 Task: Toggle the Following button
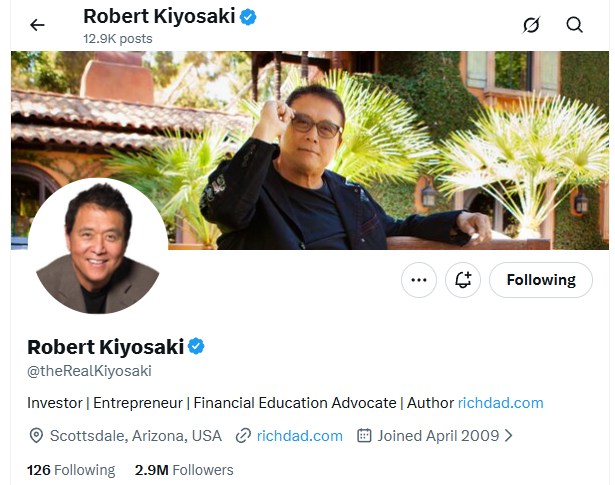pyautogui.click(x=541, y=280)
